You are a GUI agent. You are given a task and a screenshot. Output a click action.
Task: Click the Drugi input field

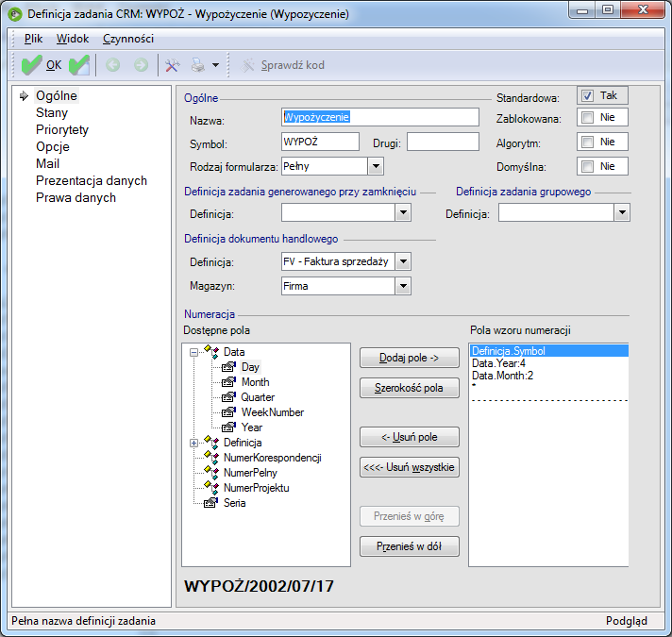pos(443,142)
